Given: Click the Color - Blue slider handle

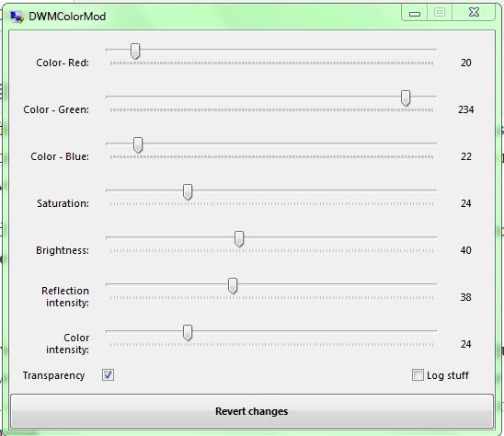Looking at the screenshot, I should [138, 145].
